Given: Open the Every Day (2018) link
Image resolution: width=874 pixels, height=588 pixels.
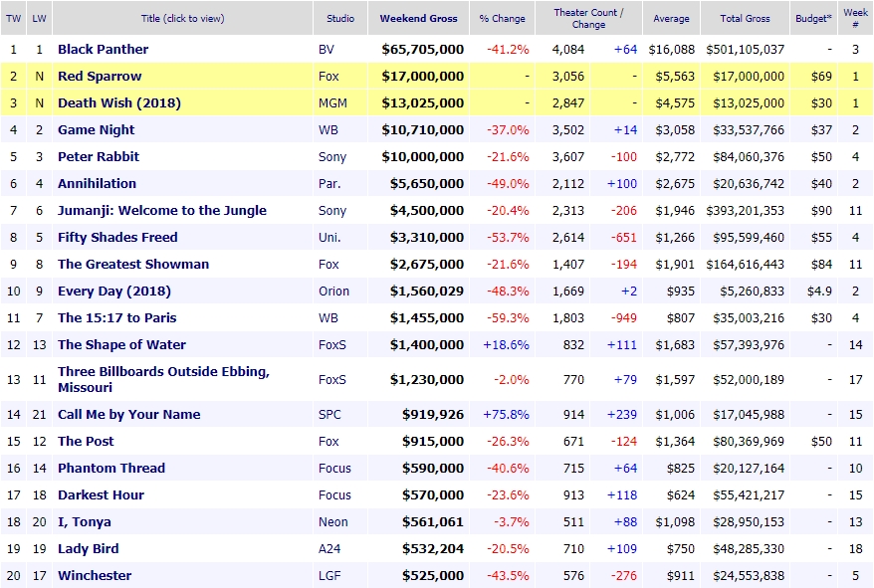Looking at the screenshot, I should pos(114,291).
